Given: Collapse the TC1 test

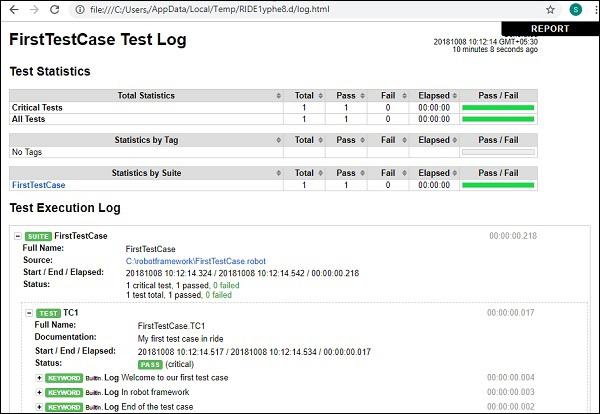Looking at the screenshot, I should tap(29, 313).
